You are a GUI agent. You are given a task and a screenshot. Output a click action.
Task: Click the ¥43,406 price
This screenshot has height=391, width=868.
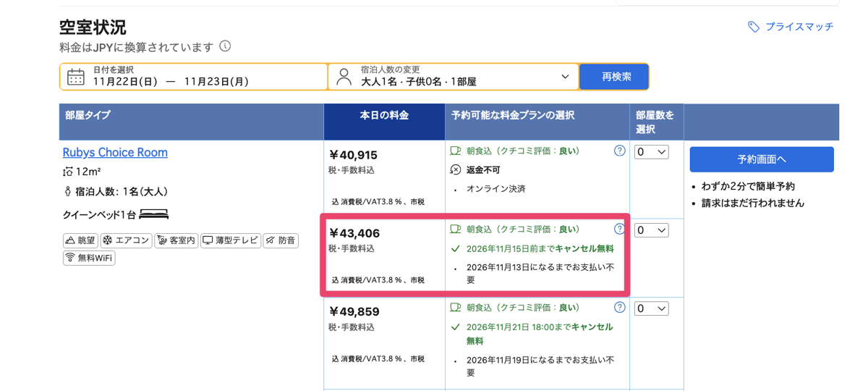pyautogui.click(x=354, y=233)
